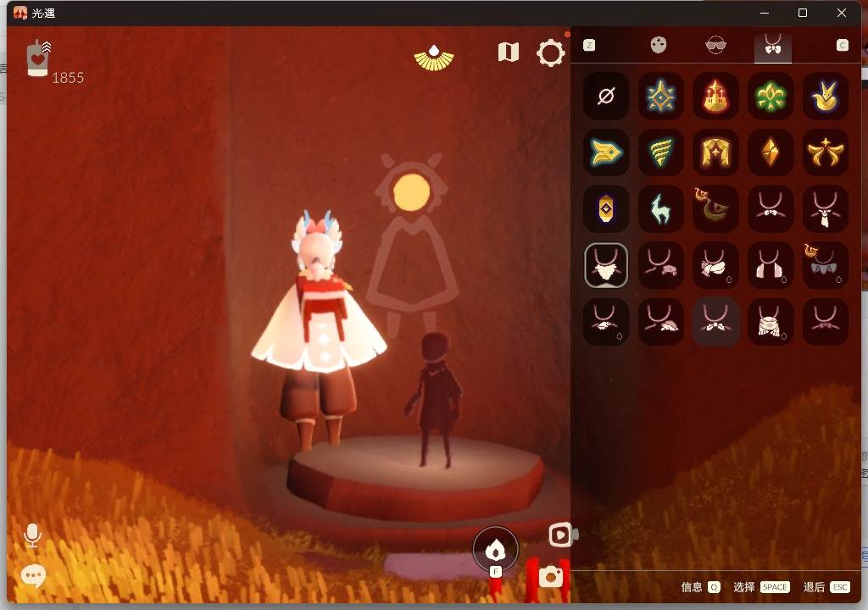Select the empty no-necklace slot
The width and height of the screenshot is (868, 610).
[606, 96]
